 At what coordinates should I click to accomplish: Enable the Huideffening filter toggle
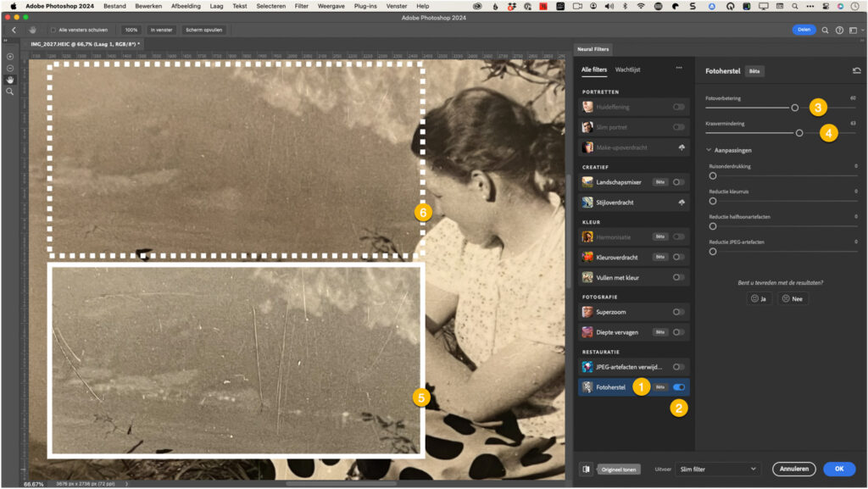tap(679, 107)
